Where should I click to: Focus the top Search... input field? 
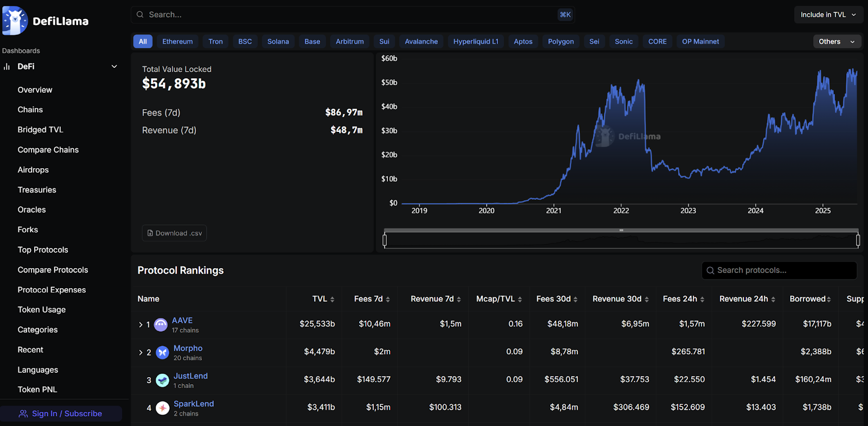click(x=353, y=15)
